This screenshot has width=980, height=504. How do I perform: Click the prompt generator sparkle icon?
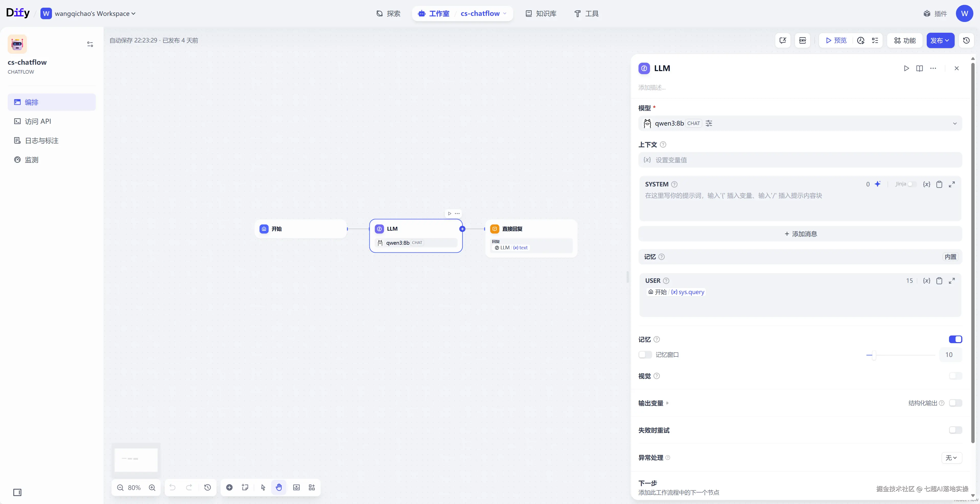(877, 184)
